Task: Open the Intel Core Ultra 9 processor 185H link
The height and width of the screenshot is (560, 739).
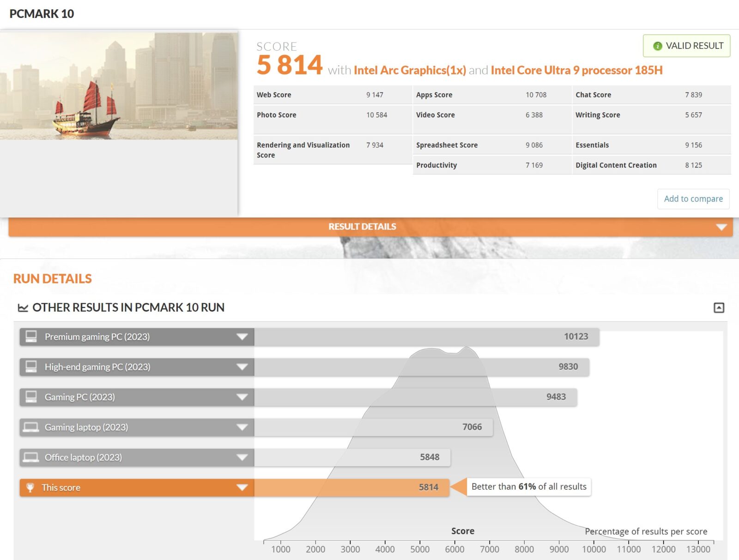Action: tap(576, 70)
